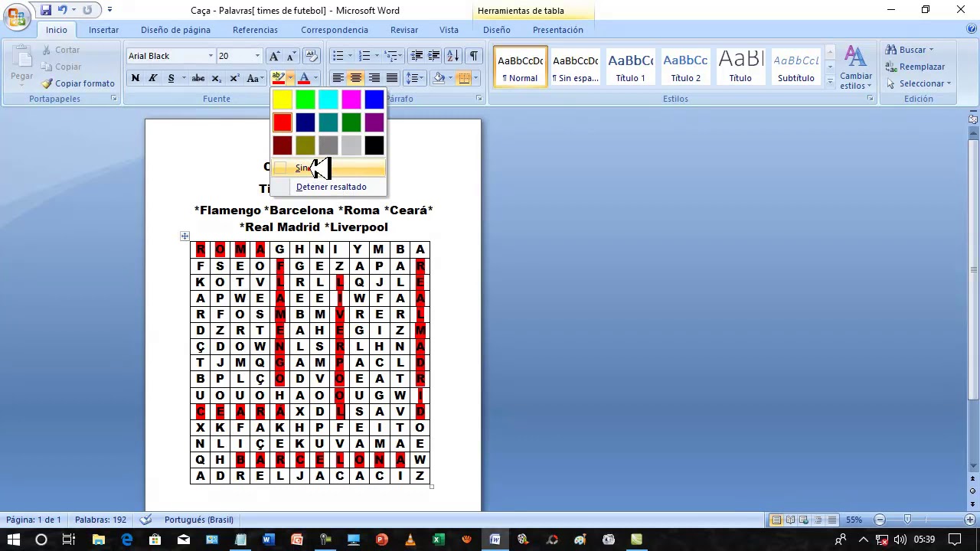This screenshot has width=980, height=551.
Task: Click the bullets list icon
Action: pyautogui.click(x=338, y=56)
